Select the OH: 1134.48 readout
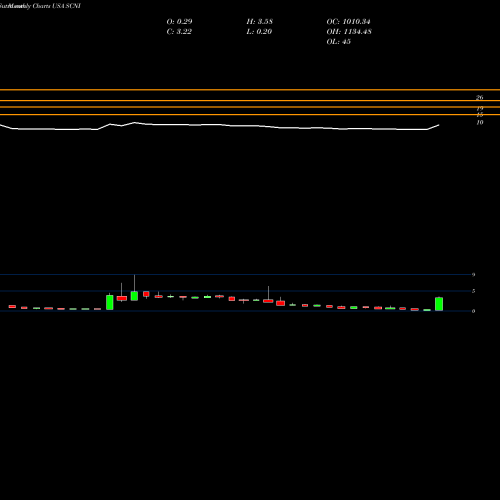This screenshot has height=500, width=500. (x=349, y=31)
